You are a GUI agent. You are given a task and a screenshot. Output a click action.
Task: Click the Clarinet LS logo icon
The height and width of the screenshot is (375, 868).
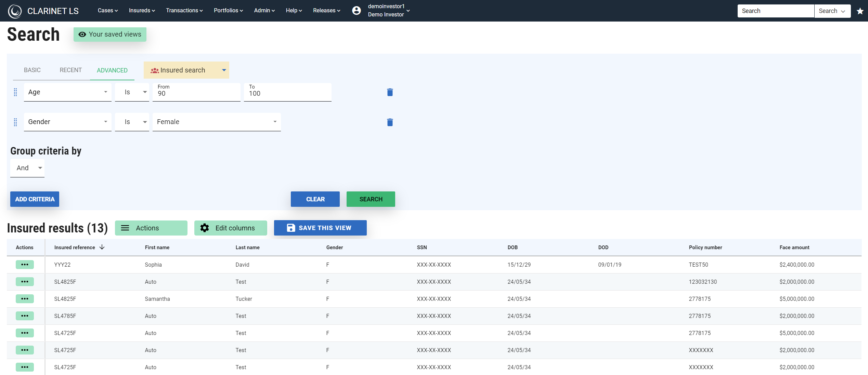click(x=15, y=11)
